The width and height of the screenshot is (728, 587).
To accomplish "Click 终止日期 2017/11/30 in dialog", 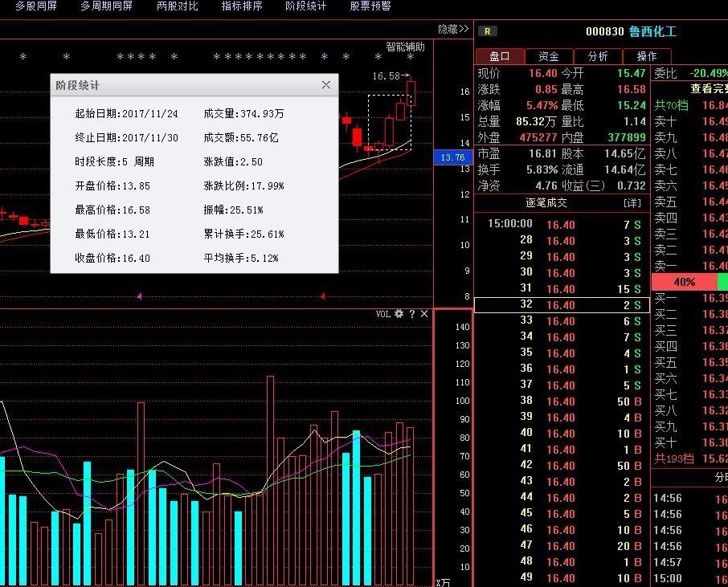I will click(126, 138).
